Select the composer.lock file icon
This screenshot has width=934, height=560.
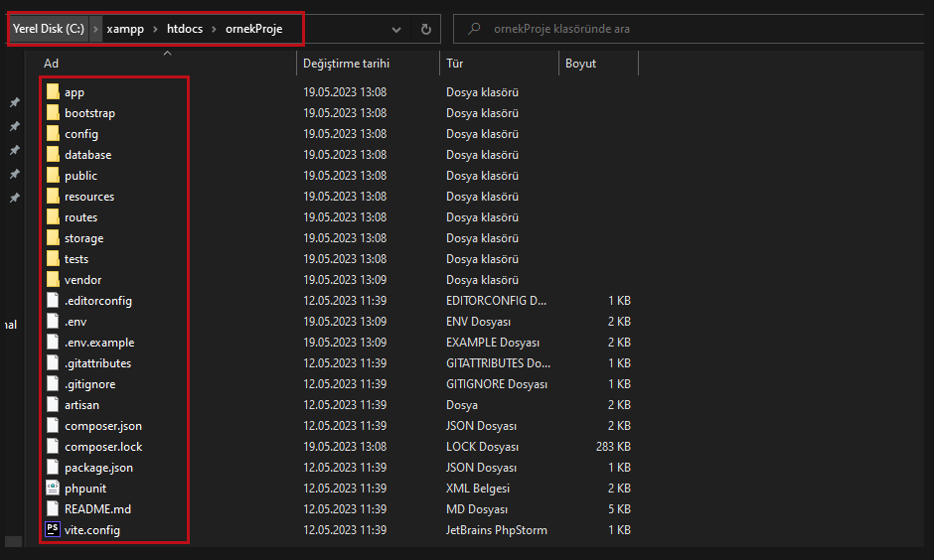[53, 446]
